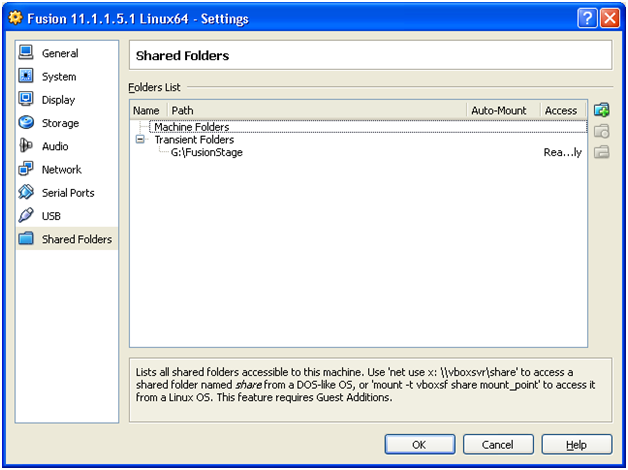Screen dimensions: 628x470
Task: Click the Serial Ports connector icon
Action: tap(26, 192)
